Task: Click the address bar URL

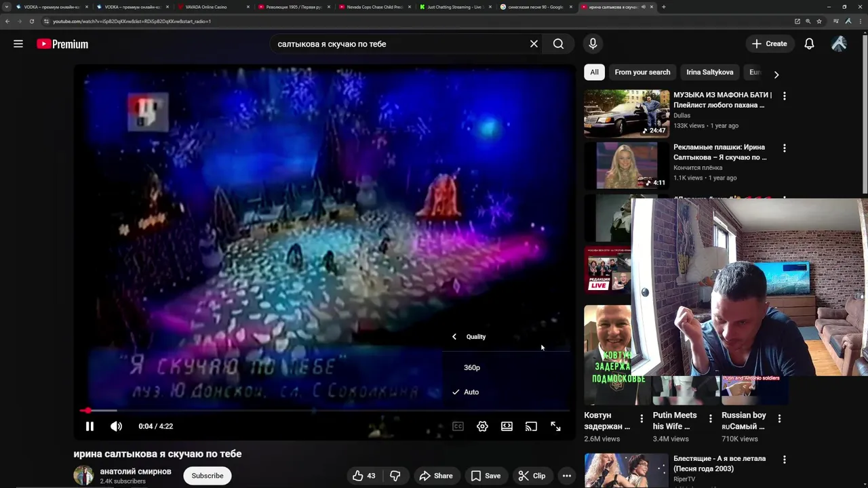Action: (132, 21)
